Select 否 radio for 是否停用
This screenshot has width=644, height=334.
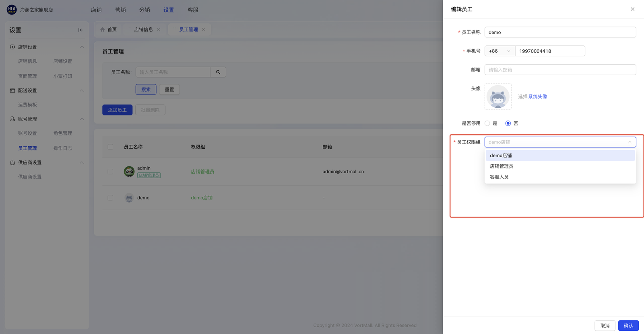click(x=508, y=123)
